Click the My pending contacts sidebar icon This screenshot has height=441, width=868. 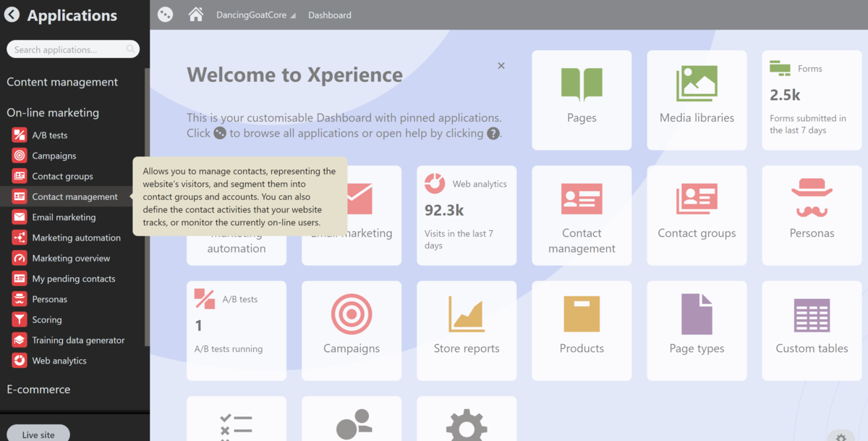point(20,279)
